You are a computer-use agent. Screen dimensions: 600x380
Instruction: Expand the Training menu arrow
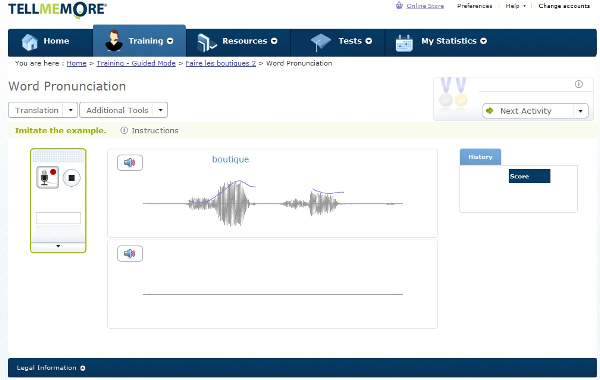point(170,41)
